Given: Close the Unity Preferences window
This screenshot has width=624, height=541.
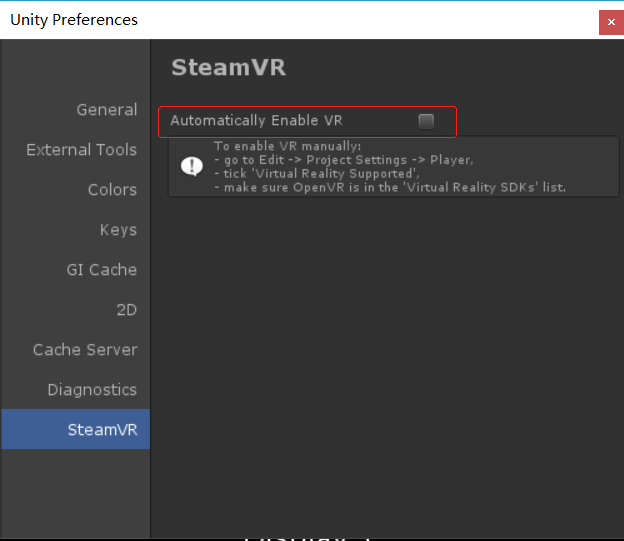Looking at the screenshot, I should point(610,21).
